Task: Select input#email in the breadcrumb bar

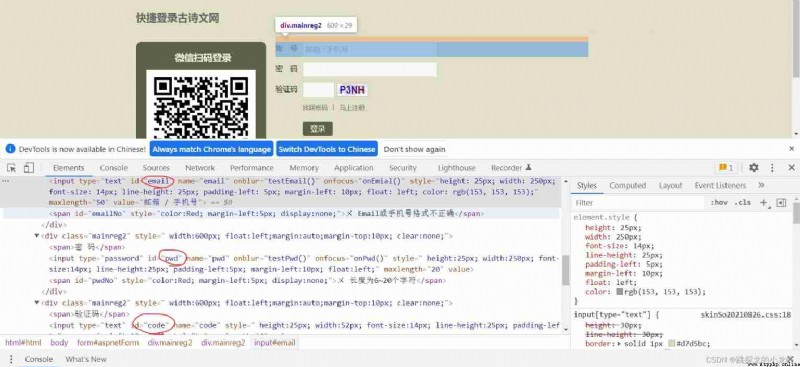Action: 274,342
